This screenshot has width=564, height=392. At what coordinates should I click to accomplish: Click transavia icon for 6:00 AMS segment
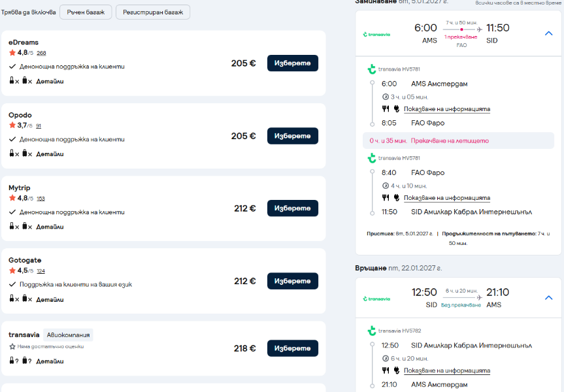(372, 69)
